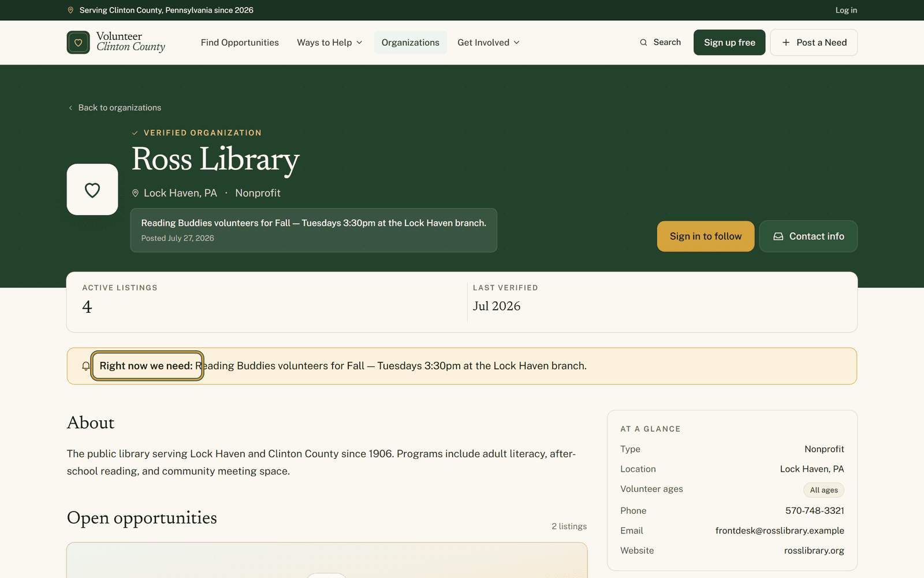Click the Ross Library heading

(215, 160)
